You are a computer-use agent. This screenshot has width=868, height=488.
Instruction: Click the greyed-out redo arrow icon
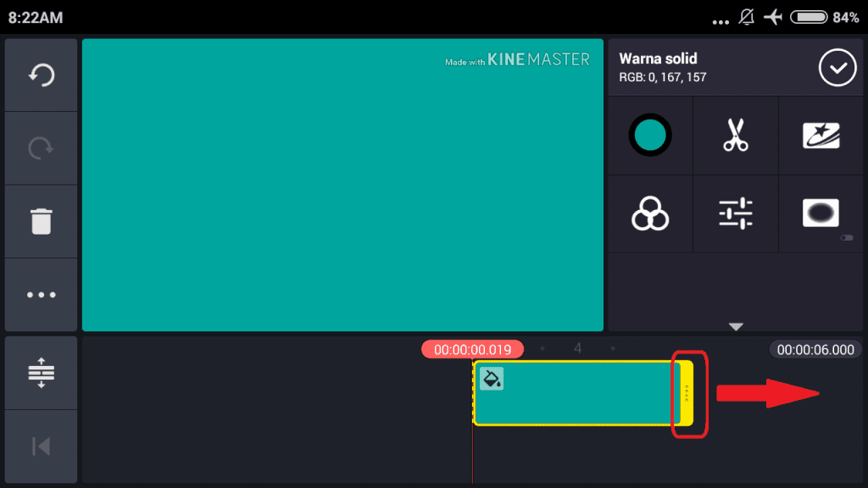coord(42,147)
